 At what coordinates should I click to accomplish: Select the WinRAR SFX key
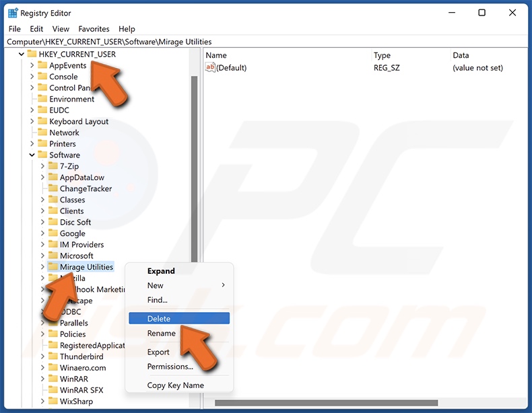tap(81, 390)
